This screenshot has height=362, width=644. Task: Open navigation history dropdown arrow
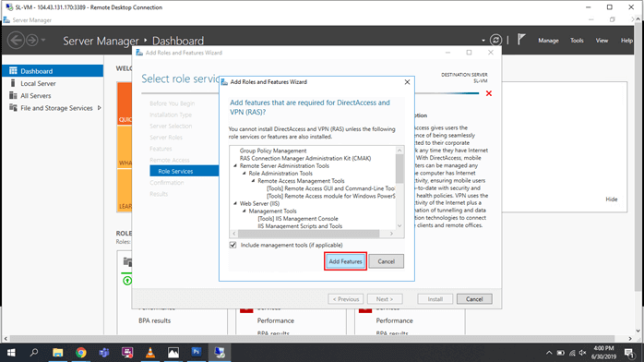click(43, 41)
